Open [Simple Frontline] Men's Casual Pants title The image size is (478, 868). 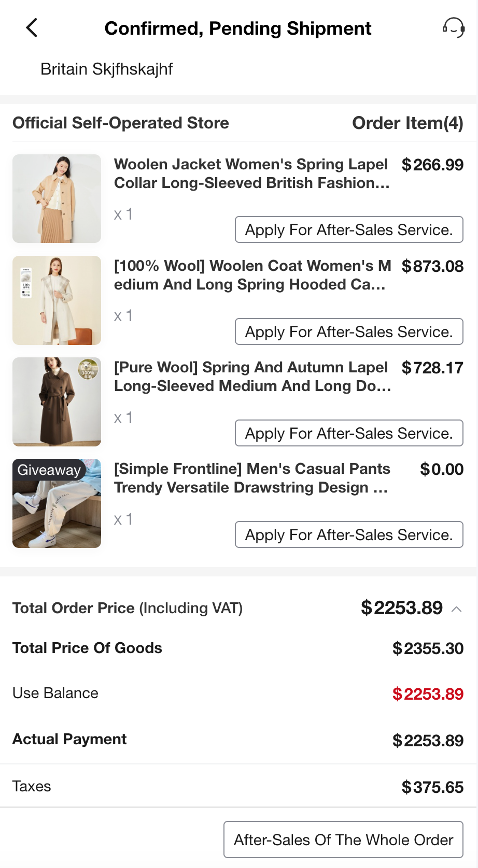tap(251, 478)
